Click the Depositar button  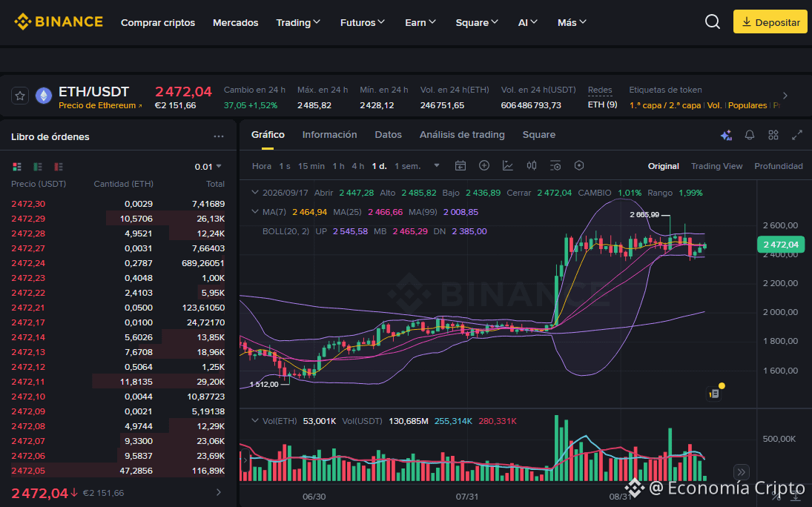(770, 21)
